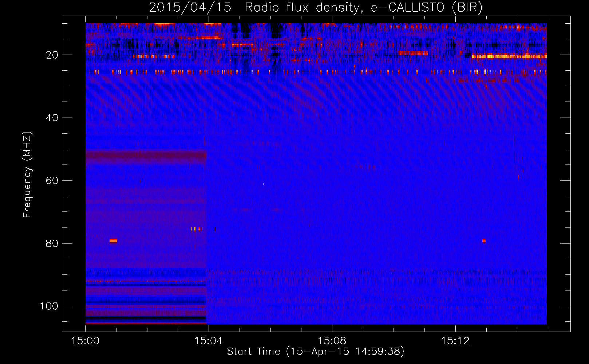Click the bright yellow band near 20 MHz after 15:12
The image size is (589, 364).
[509, 56]
